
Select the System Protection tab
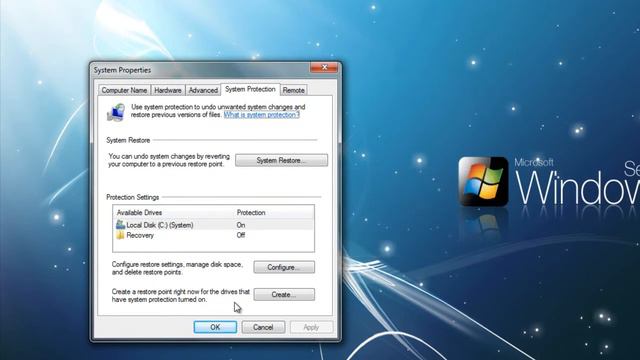pos(250,89)
